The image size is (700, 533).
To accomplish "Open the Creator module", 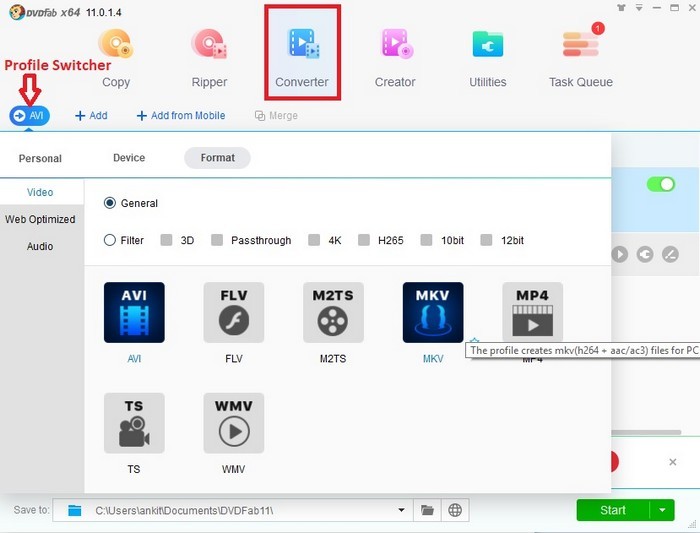I will click(x=395, y=58).
